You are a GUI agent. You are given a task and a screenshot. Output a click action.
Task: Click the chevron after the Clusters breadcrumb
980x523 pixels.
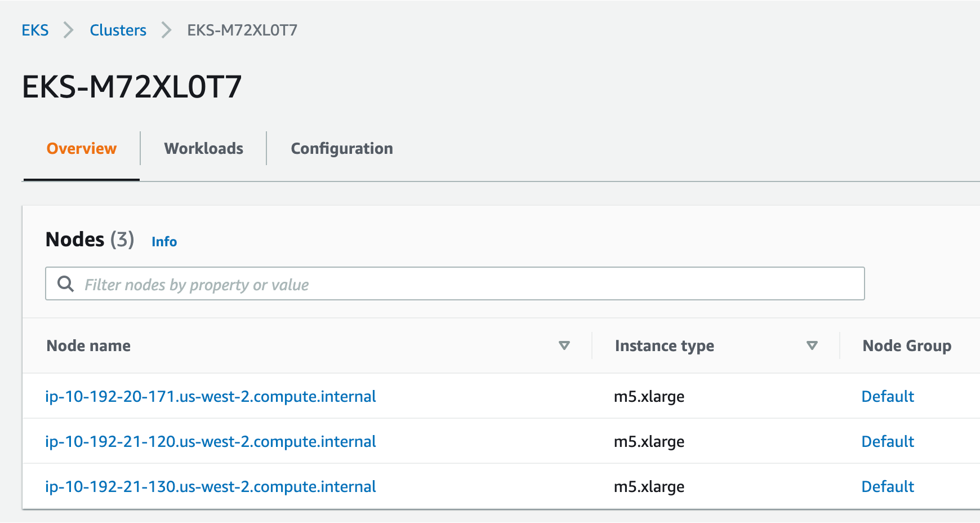(166, 30)
